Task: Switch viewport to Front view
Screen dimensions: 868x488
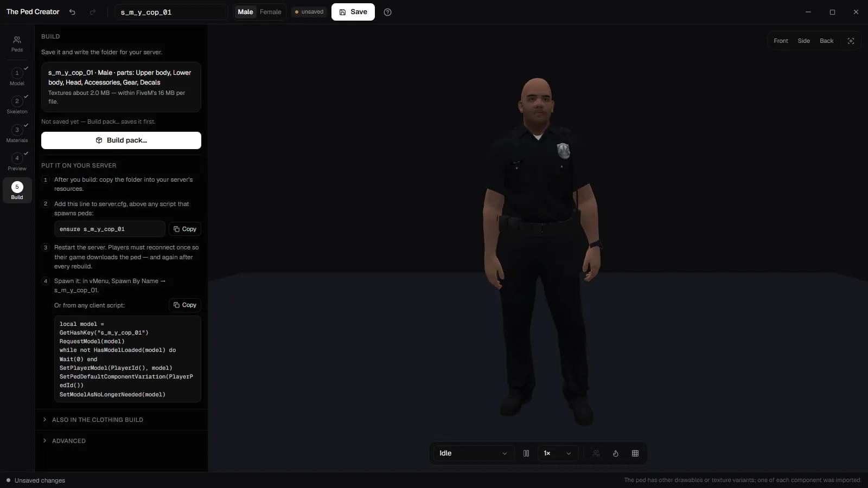Action: point(781,41)
